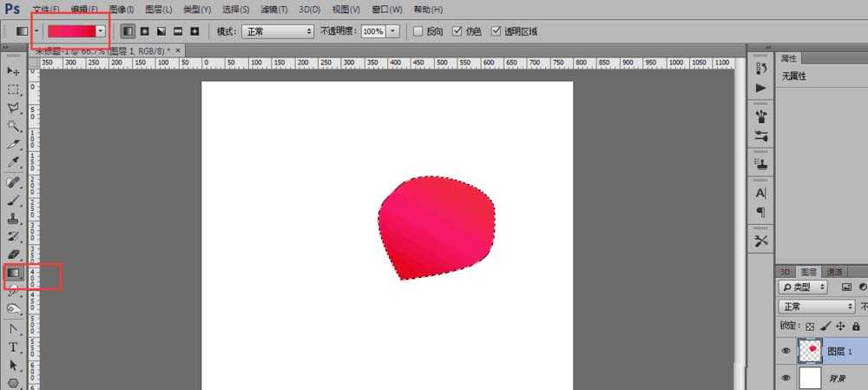Image resolution: width=868 pixels, height=390 pixels.
Task: Enable the 反向 (Reverse) checkbox
Action: point(418,31)
